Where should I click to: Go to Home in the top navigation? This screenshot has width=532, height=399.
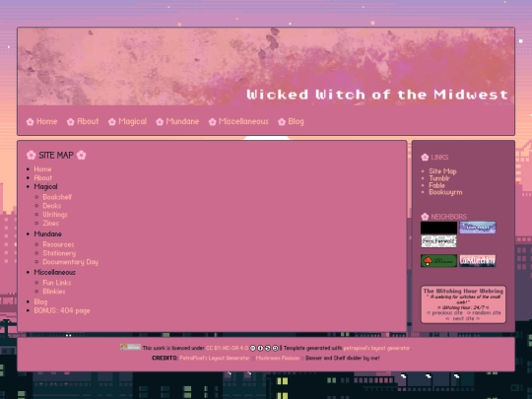[47, 121]
